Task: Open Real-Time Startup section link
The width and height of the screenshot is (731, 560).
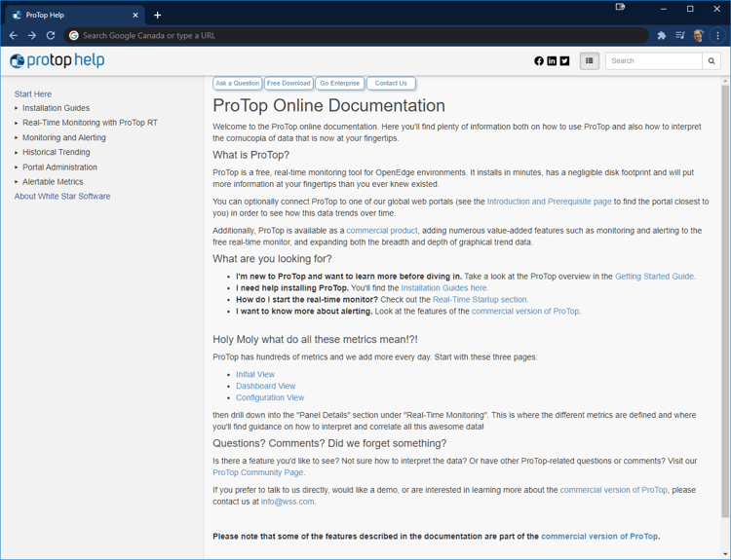Action: (480, 300)
